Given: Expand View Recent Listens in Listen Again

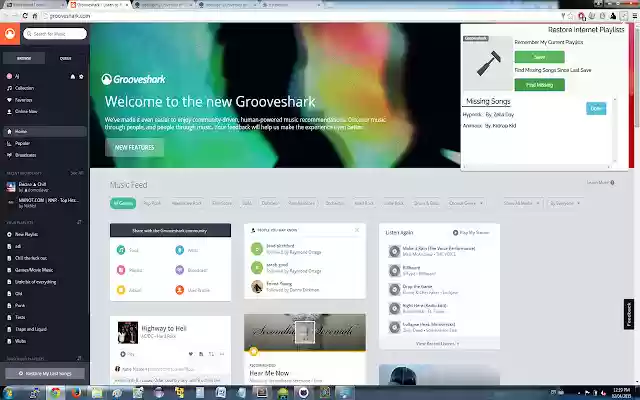Looking at the screenshot, I should pyautogui.click(x=437, y=344).
